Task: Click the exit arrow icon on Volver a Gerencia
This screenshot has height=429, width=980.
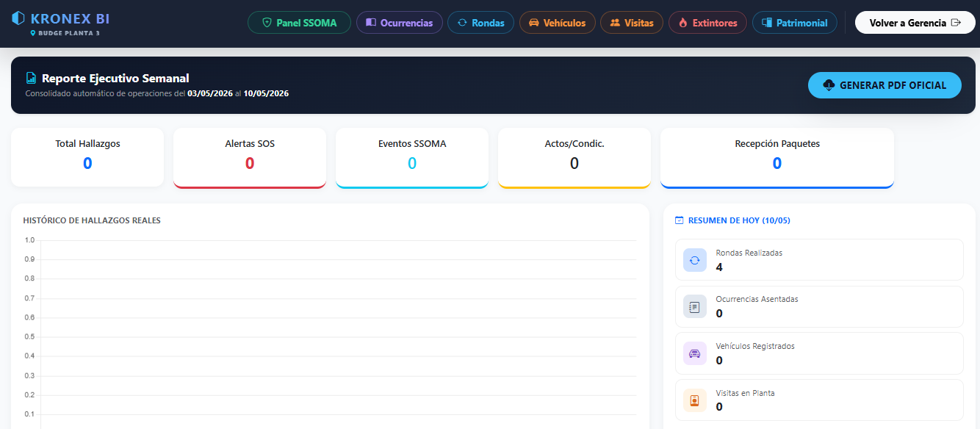Action: click(x=956, y=23)
